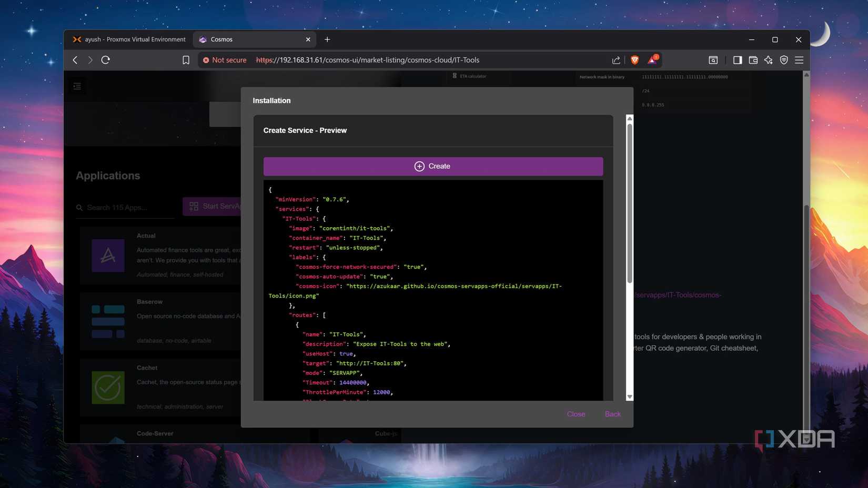Click the "minVersion" JSON line
The image size is (868, 488).
tap(312, 199)
